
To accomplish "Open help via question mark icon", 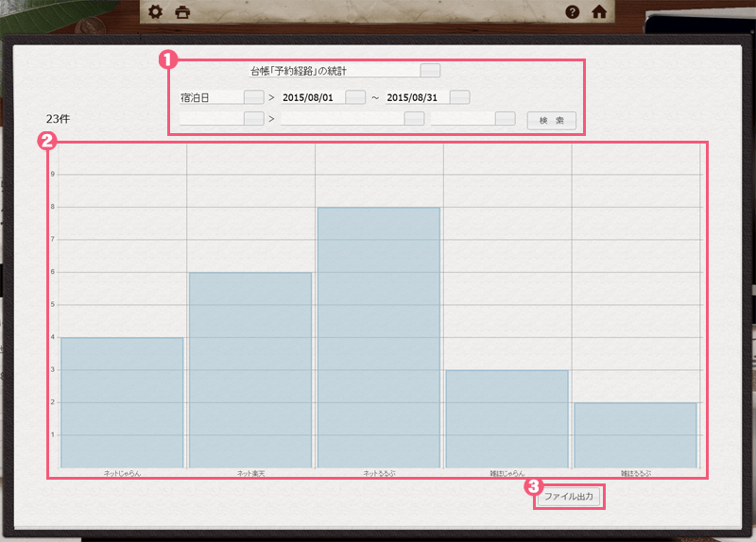I will (572, 12).
